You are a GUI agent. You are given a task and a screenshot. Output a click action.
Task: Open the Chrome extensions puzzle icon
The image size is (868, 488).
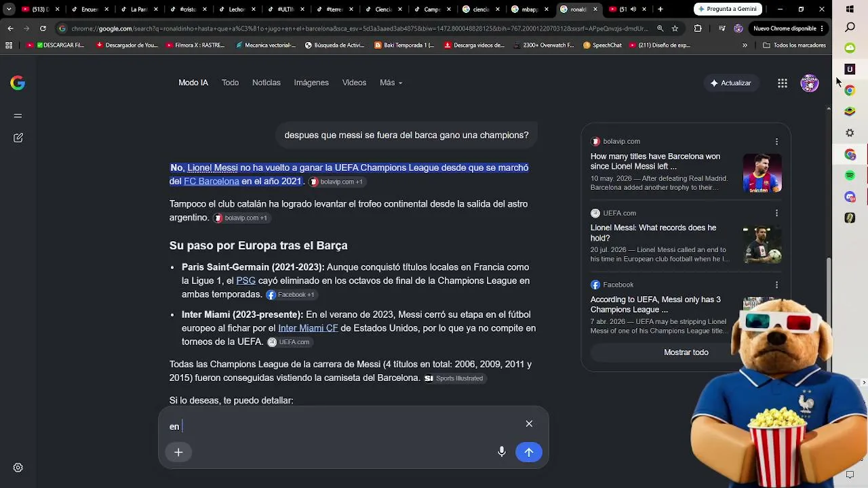[698, 28]
